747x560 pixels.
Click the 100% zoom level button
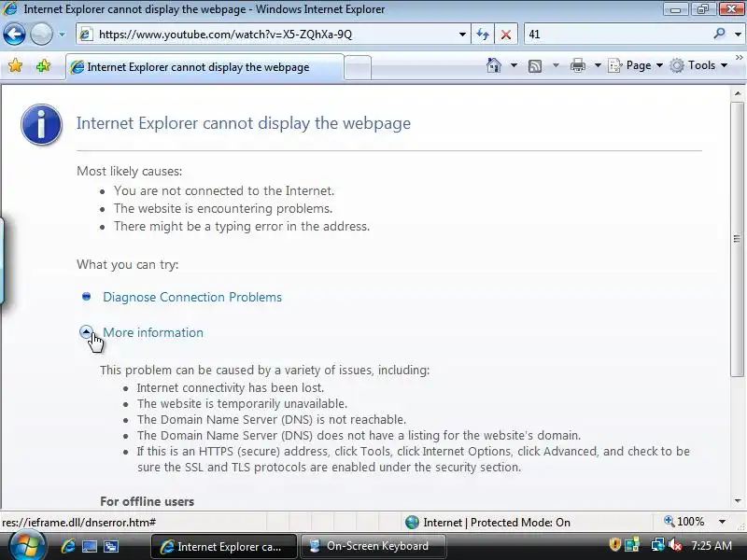click(x=684, y=522)
